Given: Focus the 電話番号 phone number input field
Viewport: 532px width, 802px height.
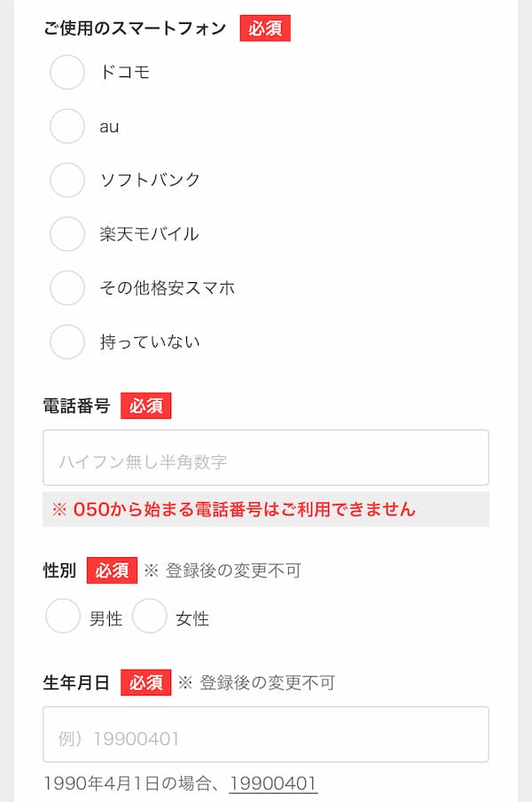Looking at the screenshot, I should point(266,458).
